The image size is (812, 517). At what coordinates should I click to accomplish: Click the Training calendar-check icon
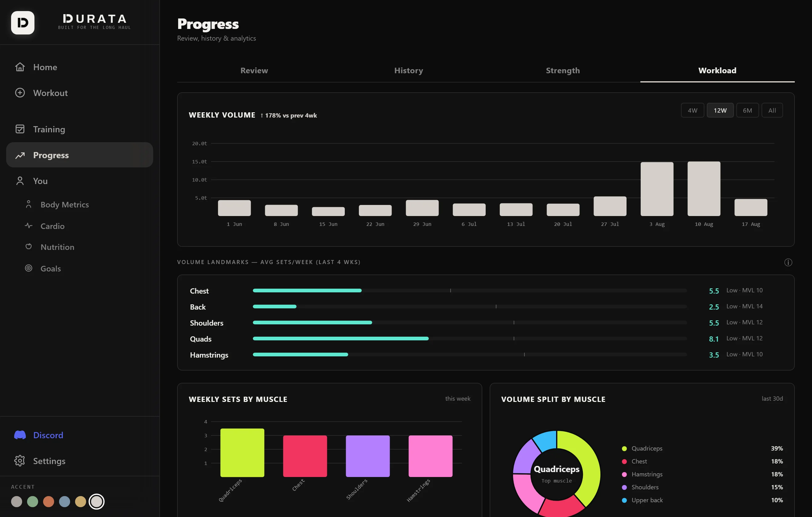coord(20,129)
